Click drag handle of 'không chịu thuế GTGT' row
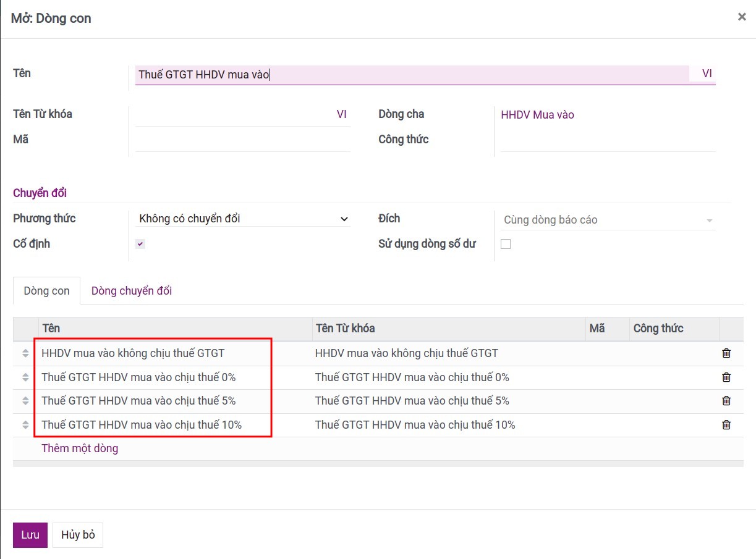 click(x=25, y=353)
